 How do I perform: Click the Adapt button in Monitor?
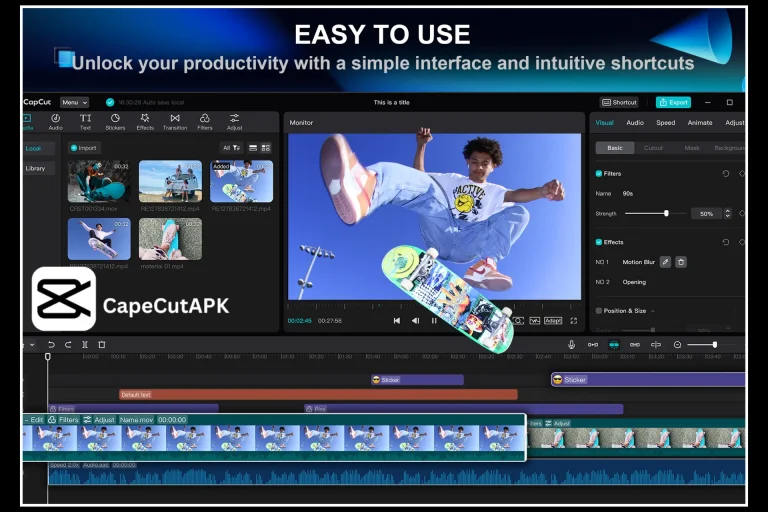[x=553, y=321]
